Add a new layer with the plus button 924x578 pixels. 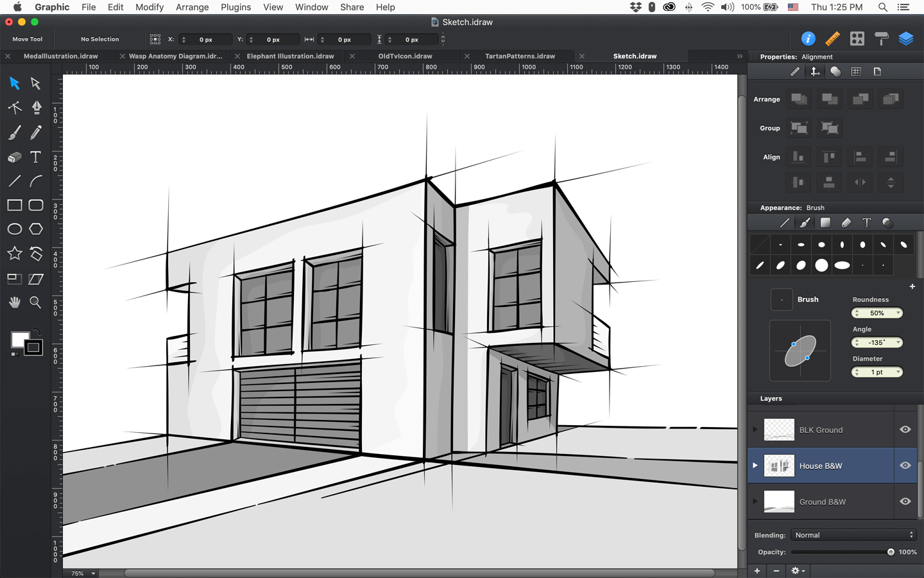757,570
